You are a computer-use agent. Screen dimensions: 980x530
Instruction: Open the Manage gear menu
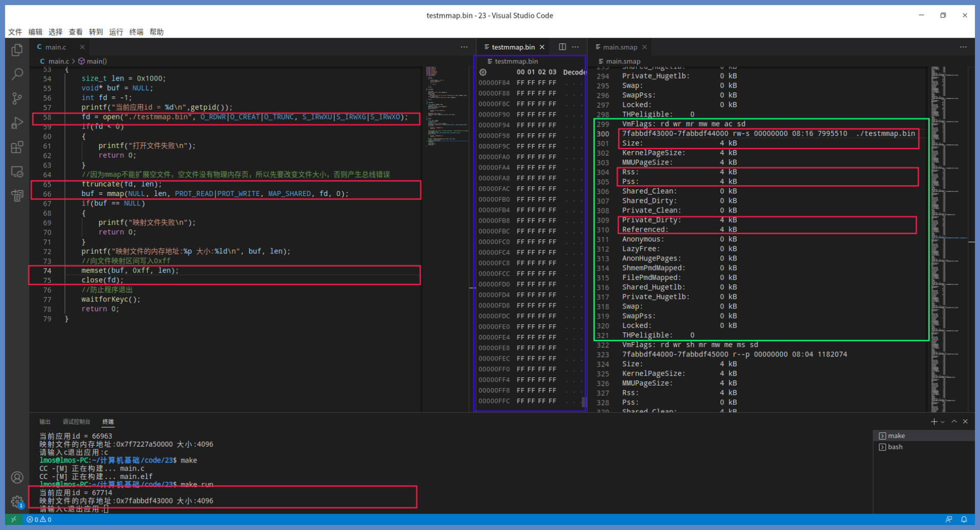(x=17, y=501)
